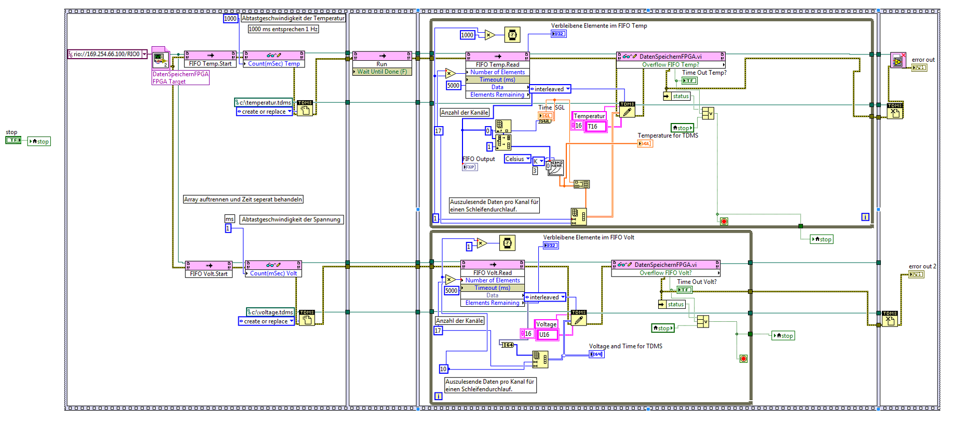Open the Celsius unit dropdown

[x=528, y=159]
